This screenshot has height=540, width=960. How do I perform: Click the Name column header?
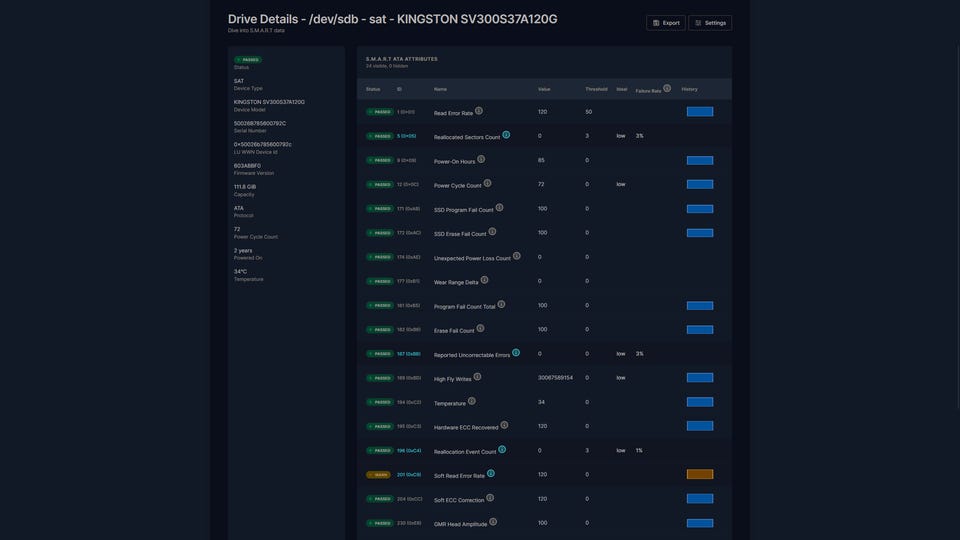pos(441,89)
